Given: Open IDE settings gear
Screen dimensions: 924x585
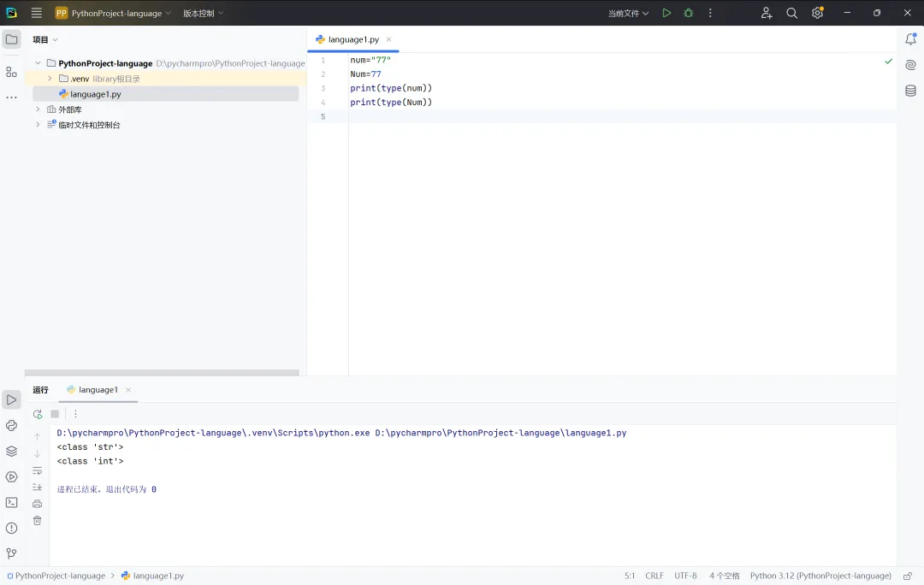Looking at the screenshot, I should [817, 13].
